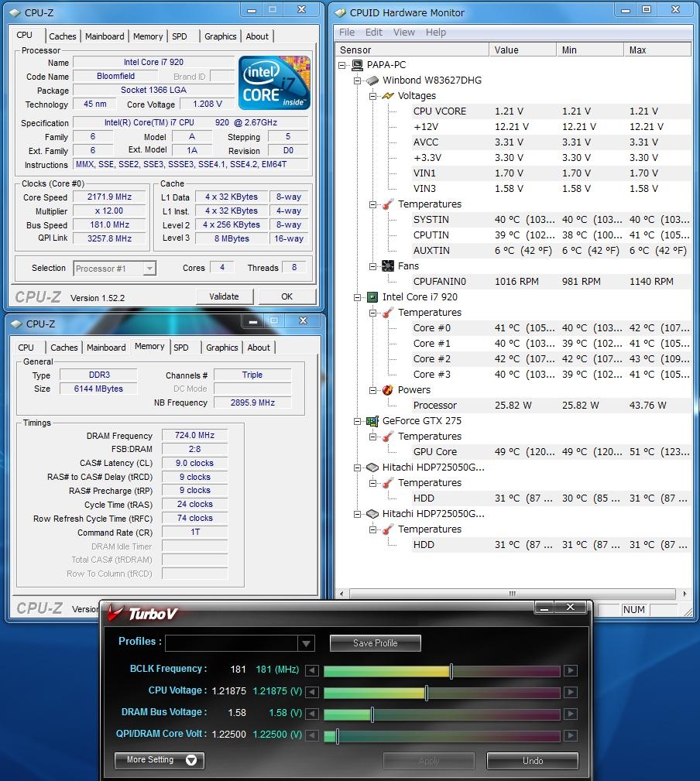This screenshot has width=700, height=781.
Task: Click Save Profile in TurboV
Action: click(x=375, y=643)
